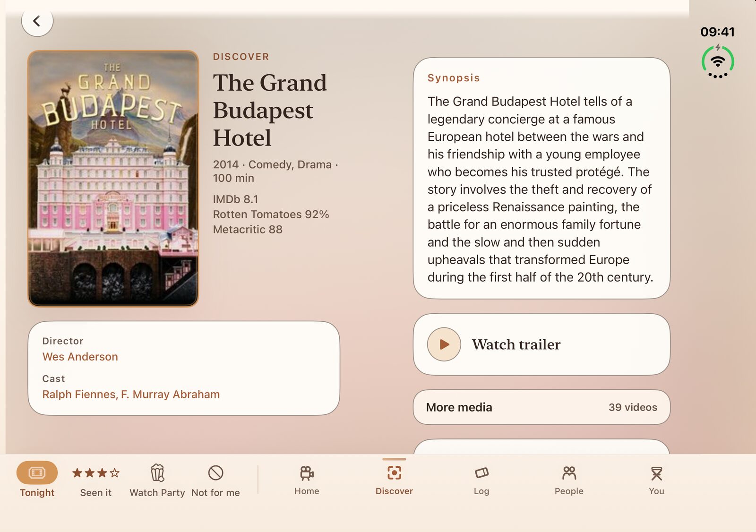
Task: Select Rotten Tomatoes 92% rating
Action: (271, 215)
